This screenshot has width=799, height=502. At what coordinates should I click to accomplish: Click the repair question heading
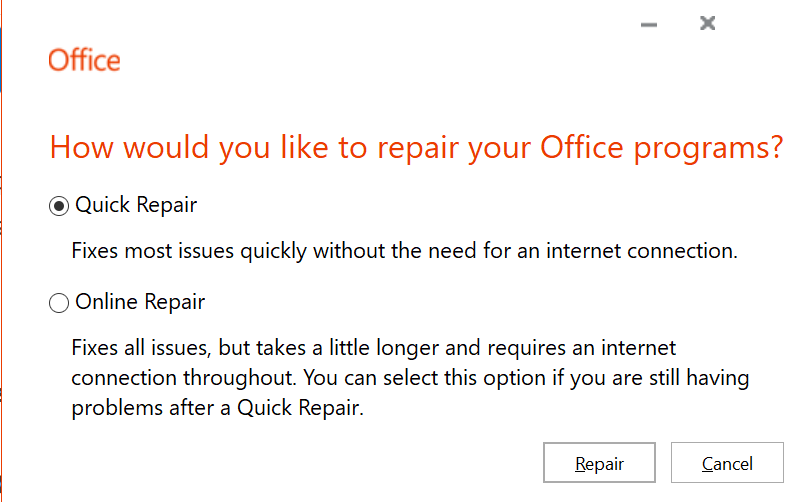coord(415,147)
